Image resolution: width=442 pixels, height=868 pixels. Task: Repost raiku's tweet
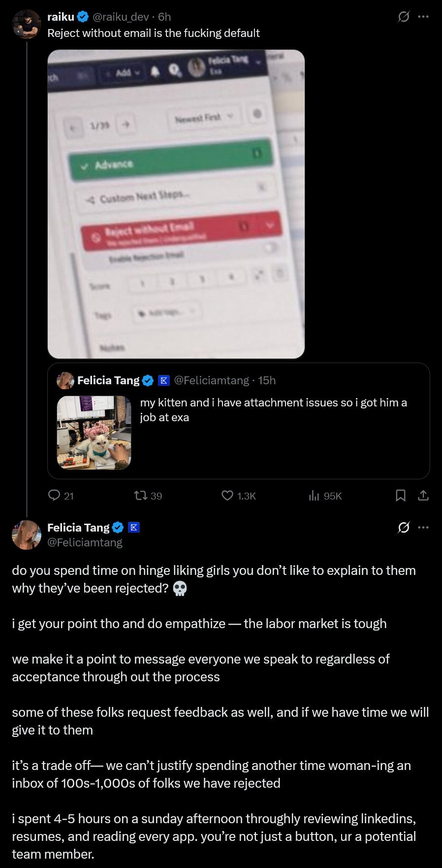pyautogui.click(x=141, y=495)
